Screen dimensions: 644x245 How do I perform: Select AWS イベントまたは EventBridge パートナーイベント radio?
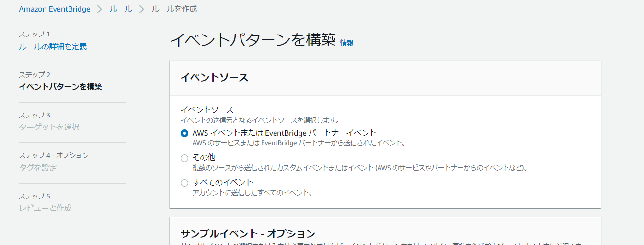point(184,133)
